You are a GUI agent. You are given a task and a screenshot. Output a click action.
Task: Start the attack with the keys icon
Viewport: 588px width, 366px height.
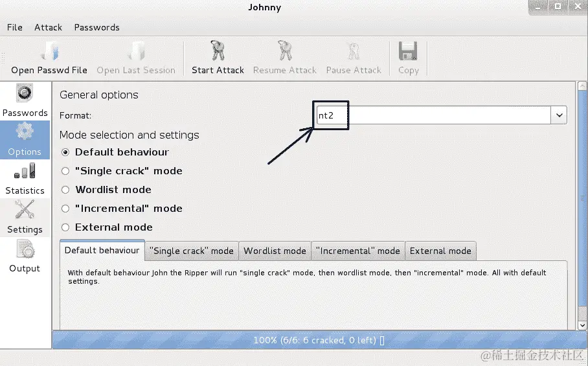click(x=218, y=51)
